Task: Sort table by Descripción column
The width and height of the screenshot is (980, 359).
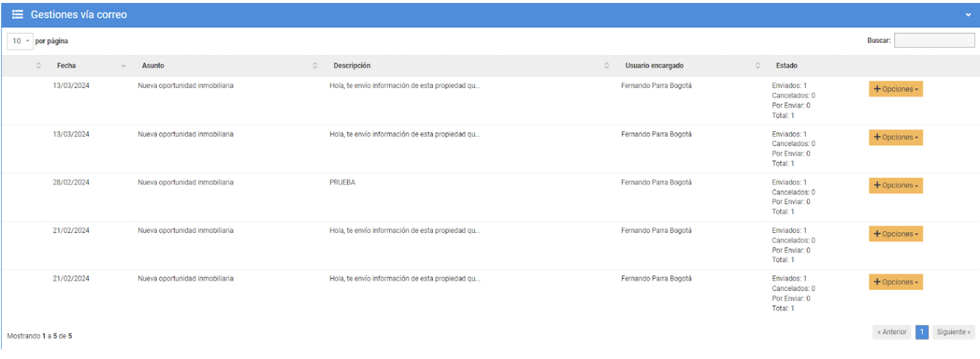Action: pos(352,66)
